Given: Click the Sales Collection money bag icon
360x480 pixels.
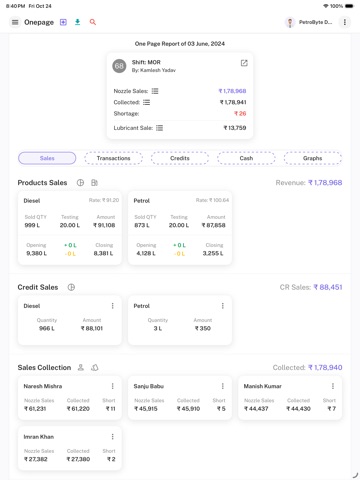Looking at the screenshot, I should [95, 368].
